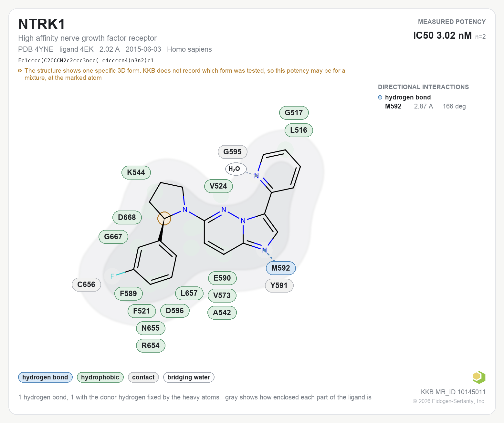Click the M592 entry in the interactions list
The height and width of the screenshot is (423, 504).
(393, 106)
